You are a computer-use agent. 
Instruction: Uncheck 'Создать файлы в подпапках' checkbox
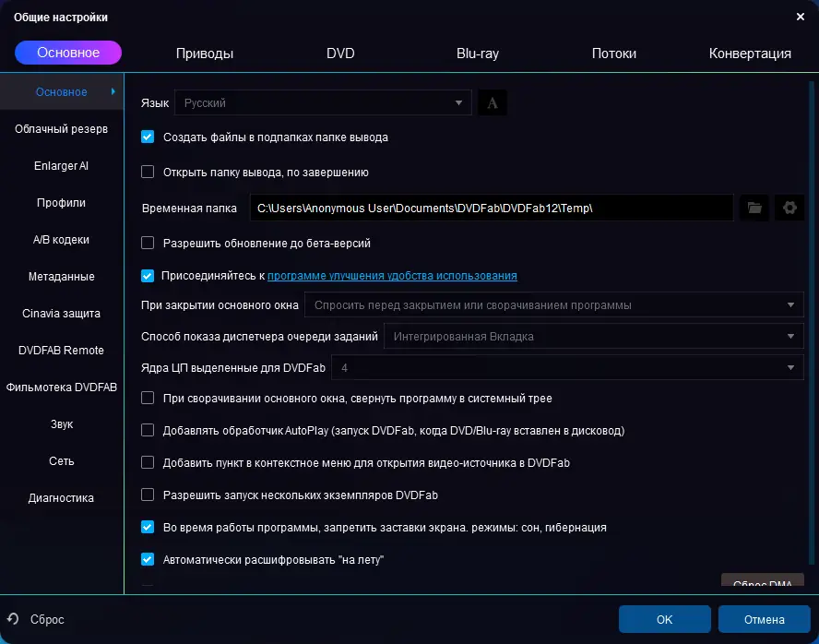pos(148,137)
